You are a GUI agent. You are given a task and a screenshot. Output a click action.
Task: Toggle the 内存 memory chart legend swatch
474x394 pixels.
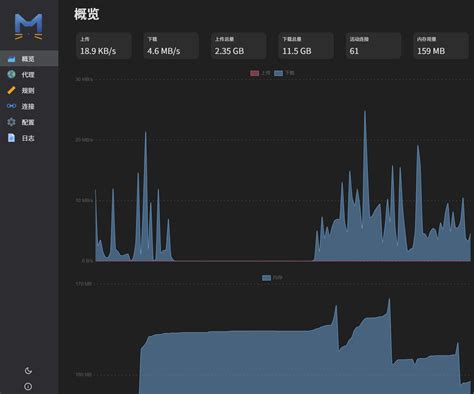pyautogui.click(x=266, y=277)
